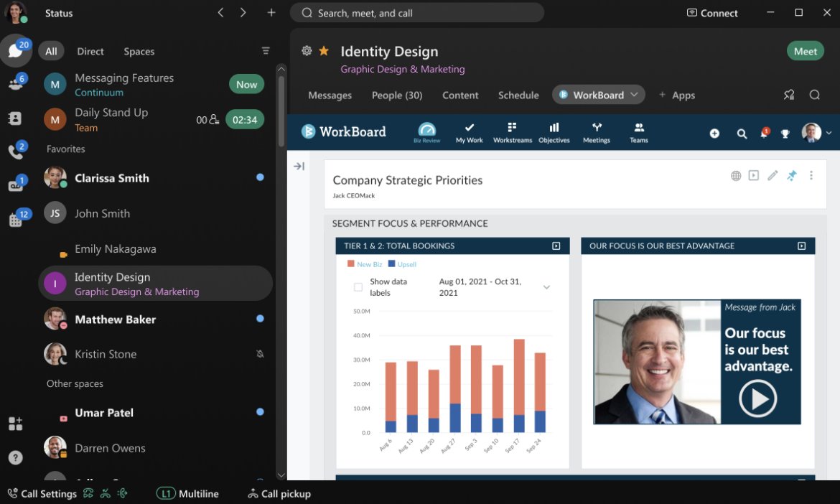Expand the Aug 01 - Oct 31 date dropdown
This screenshot has width=840, height=504.
point(546,287)
